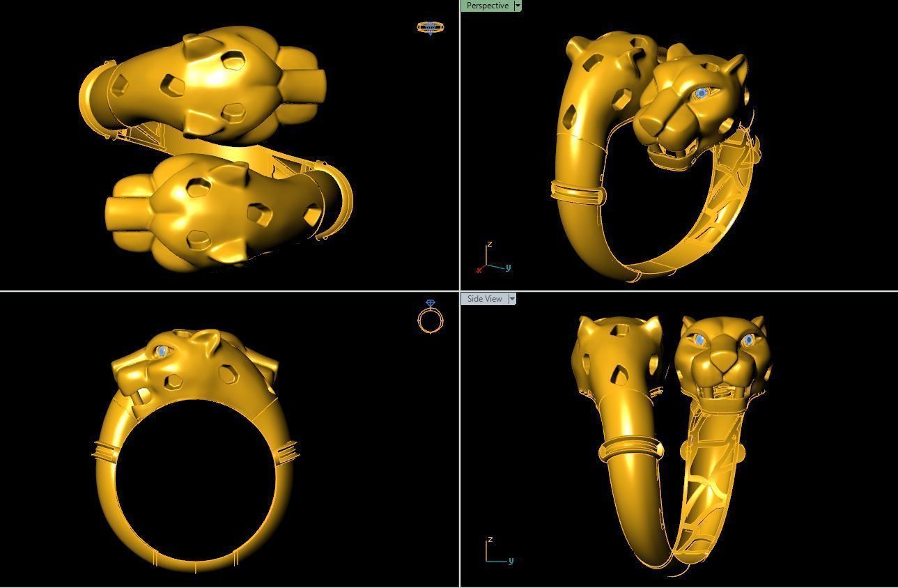Select the ring model in the front-view viewport
Screen dimensions: 898x588
195,449
